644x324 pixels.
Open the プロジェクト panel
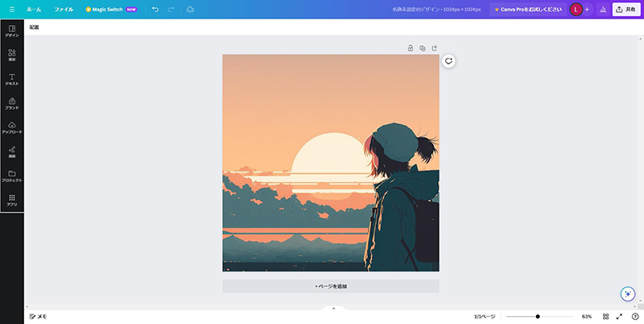pos(12,176)
